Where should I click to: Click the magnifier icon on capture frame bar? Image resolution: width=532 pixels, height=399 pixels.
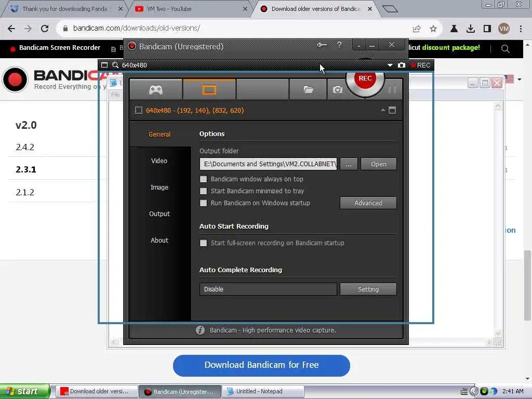click(x=115, y=65)
